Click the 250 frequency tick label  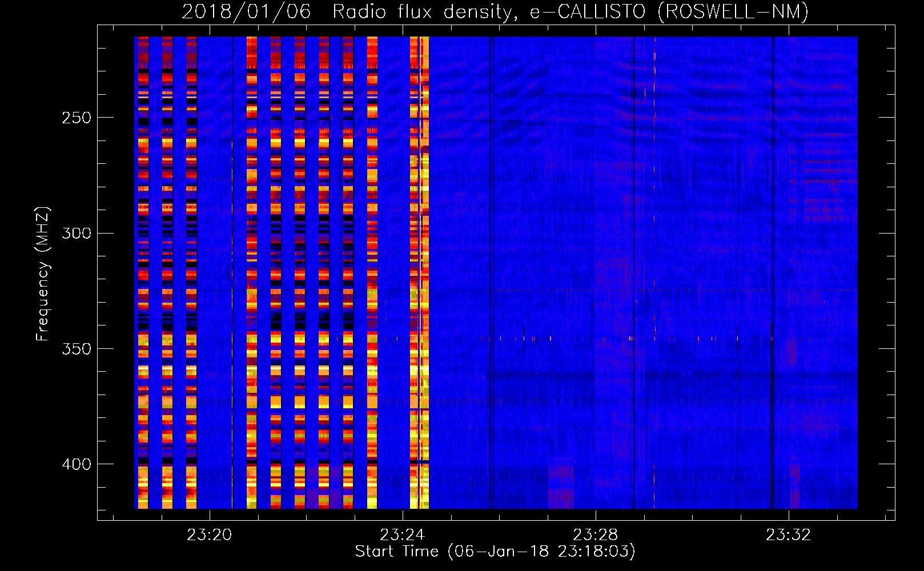pos(76,118)
